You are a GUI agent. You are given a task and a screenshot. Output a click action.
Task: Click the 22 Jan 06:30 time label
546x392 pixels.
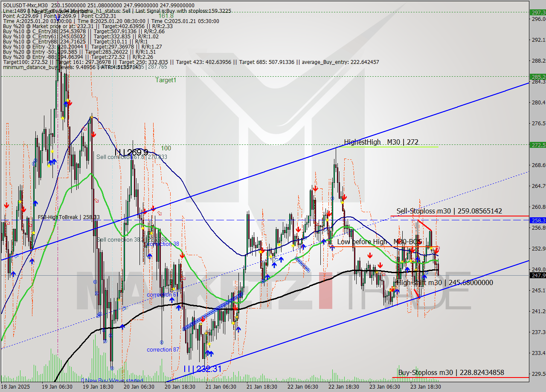(302, 387)
